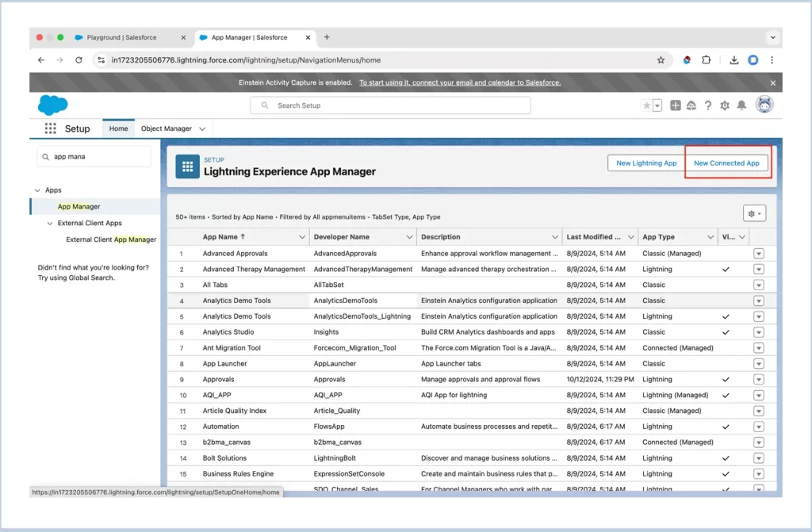This screenshot has width=812, height=532.
Task: Click the New Connected App button
Action: (726, 163)
